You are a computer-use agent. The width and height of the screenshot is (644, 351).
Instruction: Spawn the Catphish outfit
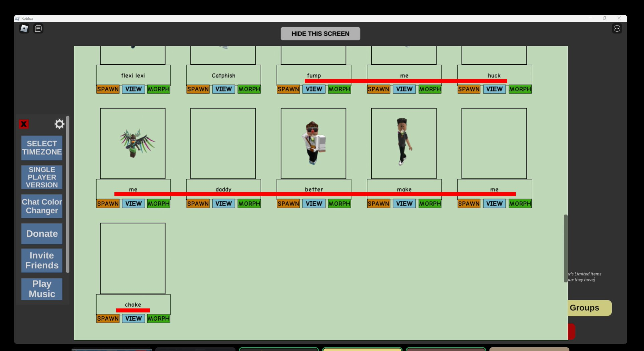[198, 89]
